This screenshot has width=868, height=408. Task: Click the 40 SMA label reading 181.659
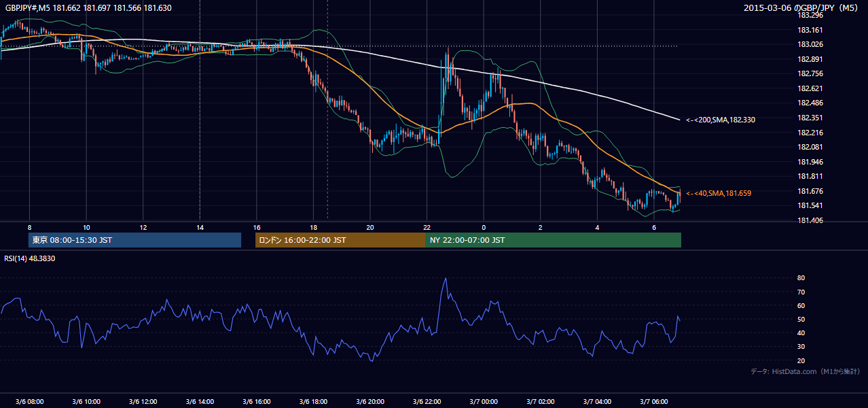719,193
